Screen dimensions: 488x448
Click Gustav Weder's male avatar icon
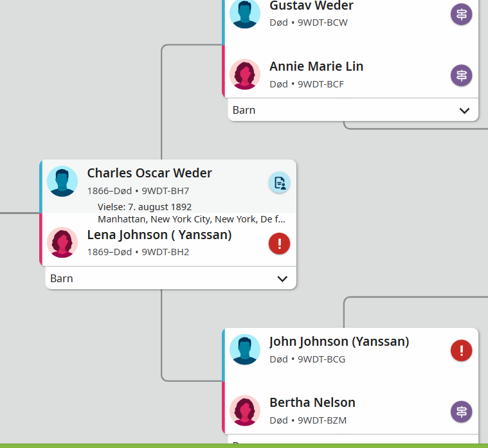click(245, 13)
